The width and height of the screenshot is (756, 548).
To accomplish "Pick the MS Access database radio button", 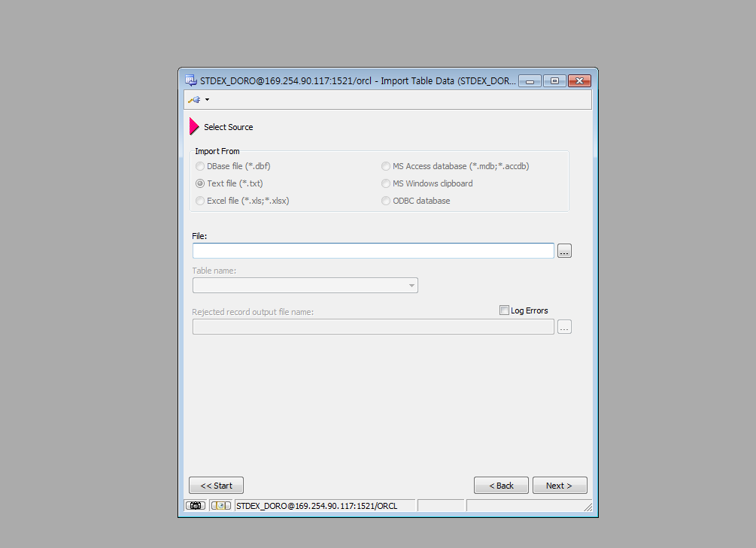I will point(386,166).
